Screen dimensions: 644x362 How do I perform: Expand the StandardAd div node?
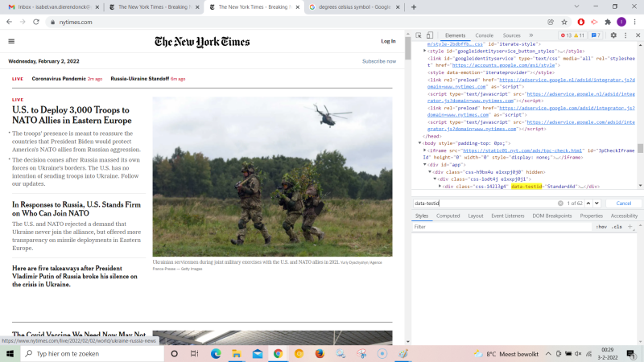click(x=440, y=187)
